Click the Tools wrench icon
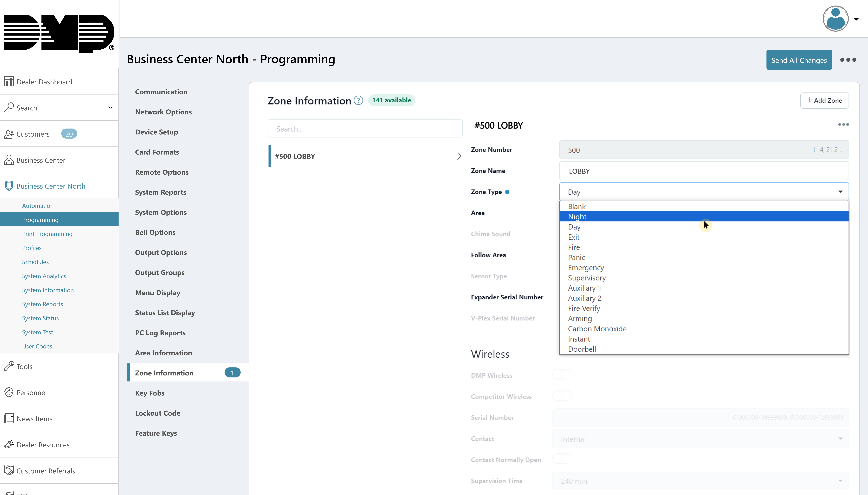This screenshot has height=495, width=868. 9,366
